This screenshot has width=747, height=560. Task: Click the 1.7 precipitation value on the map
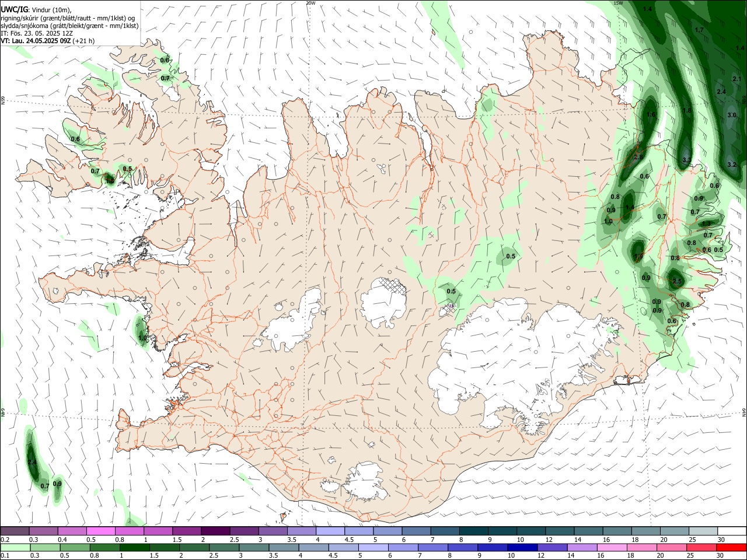pyautogui.click(x=699, y=30)
